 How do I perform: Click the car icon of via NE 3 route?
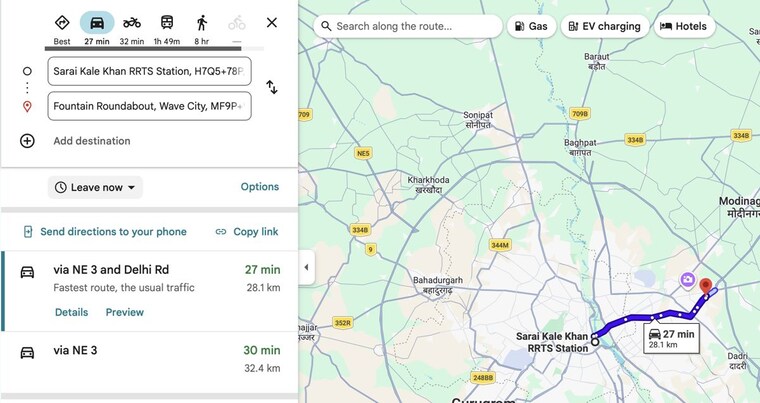pos(27,353)
